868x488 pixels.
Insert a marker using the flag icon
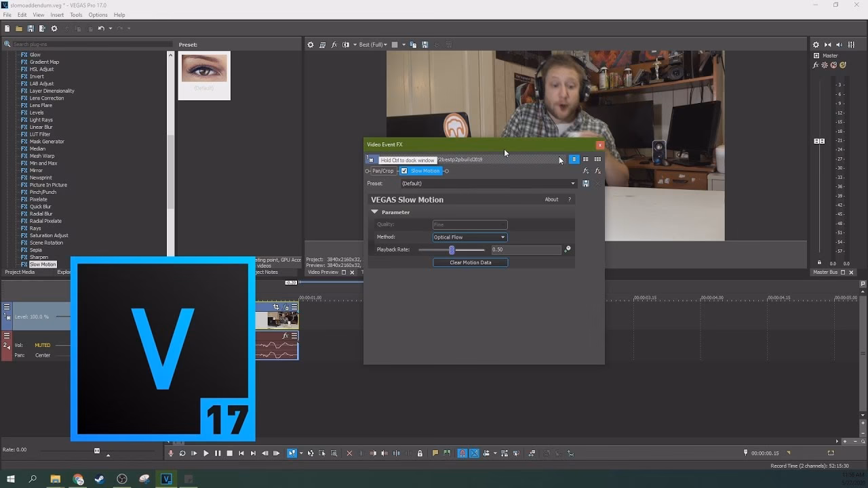point(435,453)
